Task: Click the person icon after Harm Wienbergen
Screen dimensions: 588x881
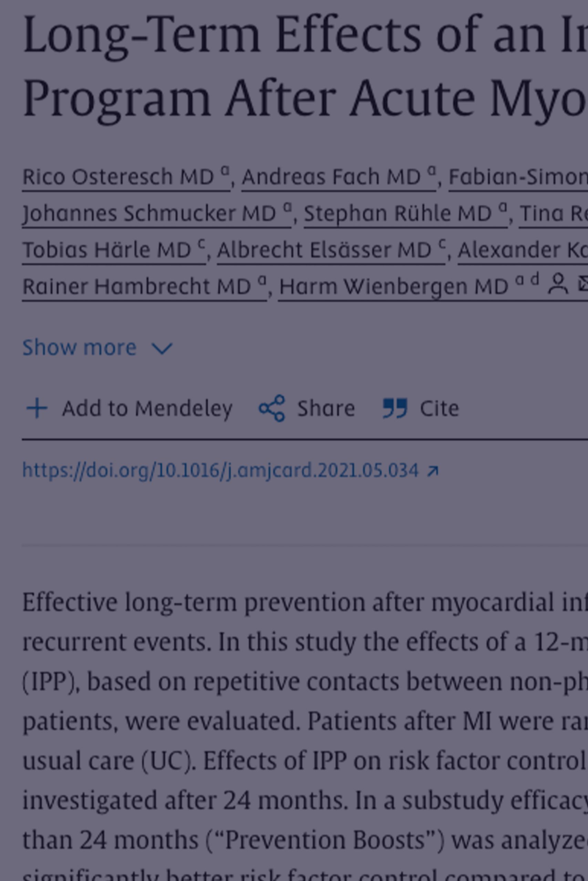Action: 558,284
